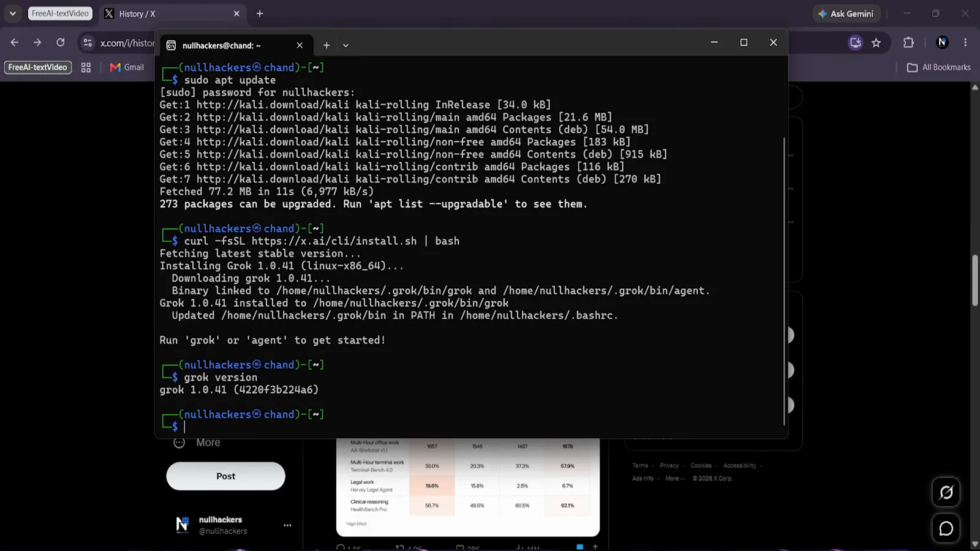Open the account three-dot options

287,525
